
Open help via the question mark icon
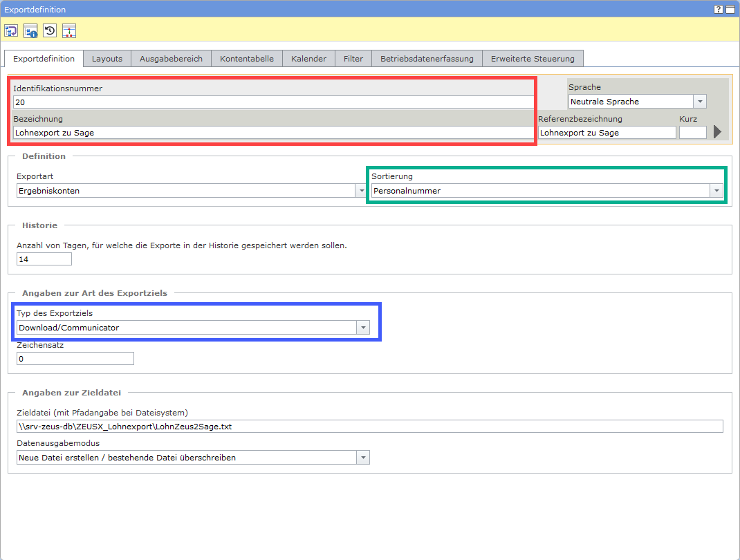[x=719, y=9]
